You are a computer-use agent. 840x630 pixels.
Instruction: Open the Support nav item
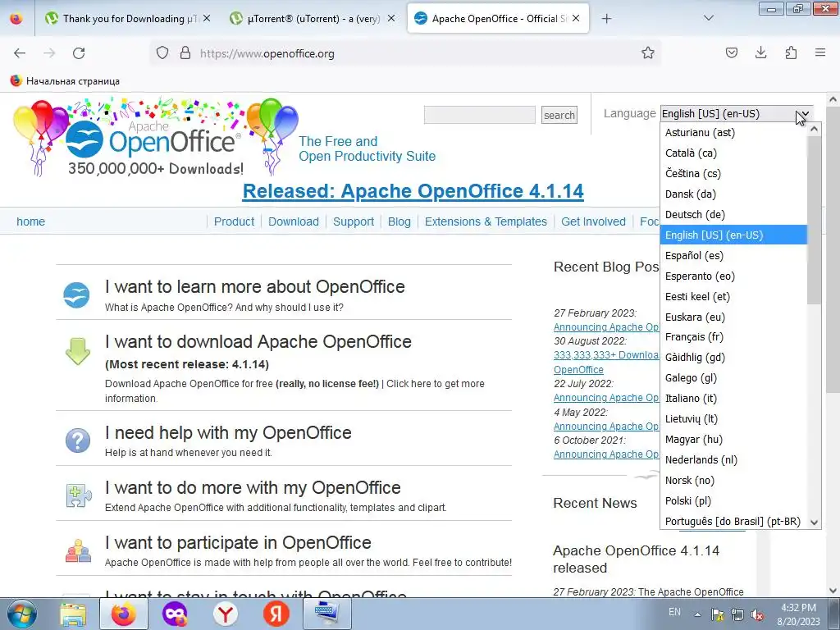click(354, 221)
